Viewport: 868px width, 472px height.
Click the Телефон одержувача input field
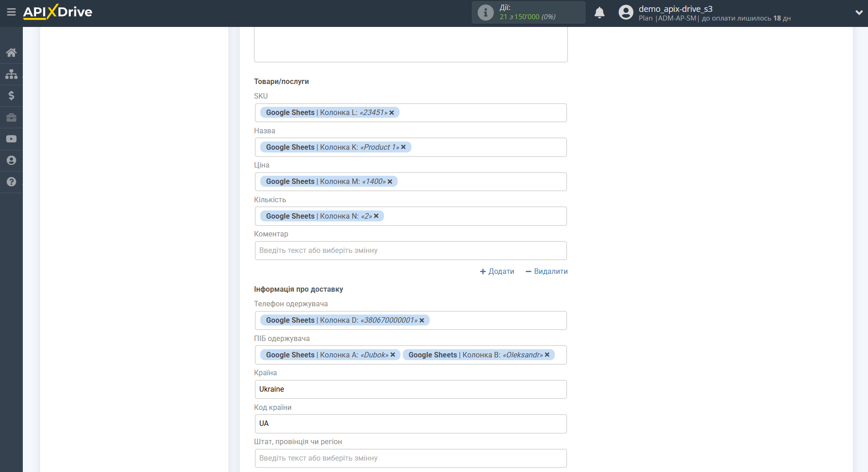click(410, 320)
